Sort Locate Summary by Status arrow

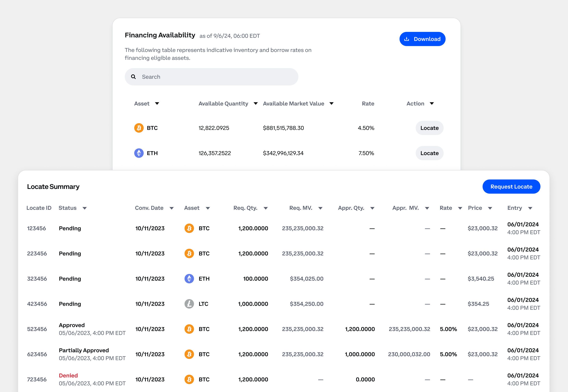pos(85,208)
